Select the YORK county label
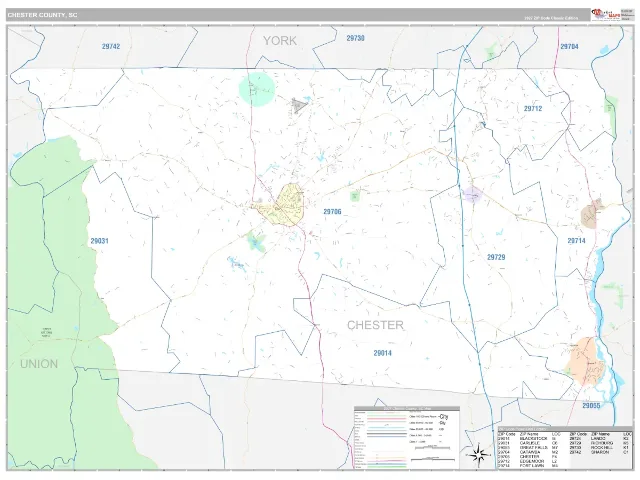The height and width of the screenshot is (480, 640). coord(280,41)
